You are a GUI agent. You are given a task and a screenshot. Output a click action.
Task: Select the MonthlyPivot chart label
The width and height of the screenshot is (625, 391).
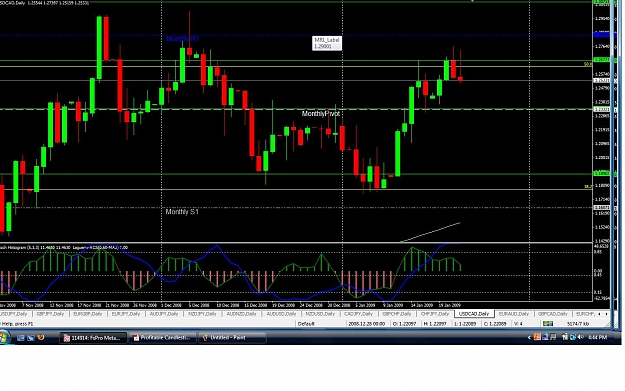pos(320,114)
